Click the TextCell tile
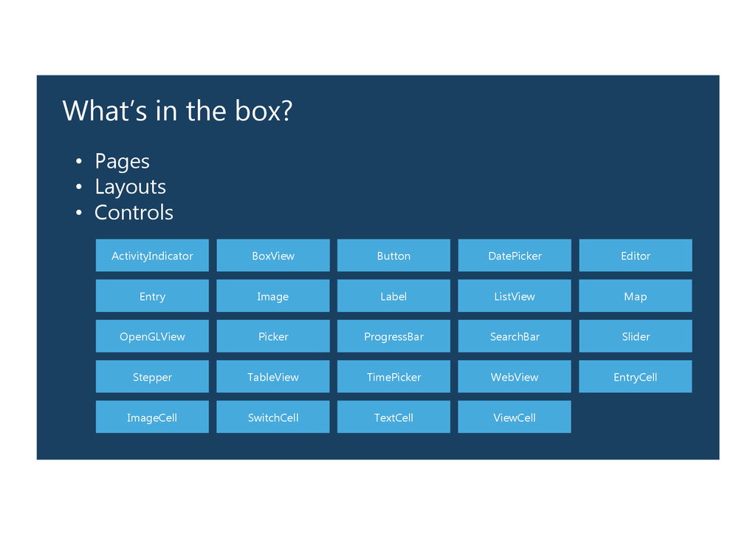The image size is (756, 535). [x=394, y=417]
